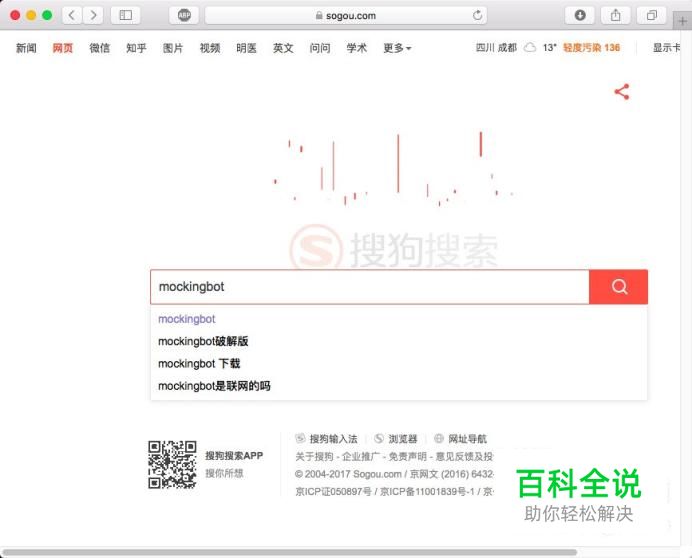692x558 pixels.
Task: Click the 关于搜狗 footer link
Action: coord(314,456)
